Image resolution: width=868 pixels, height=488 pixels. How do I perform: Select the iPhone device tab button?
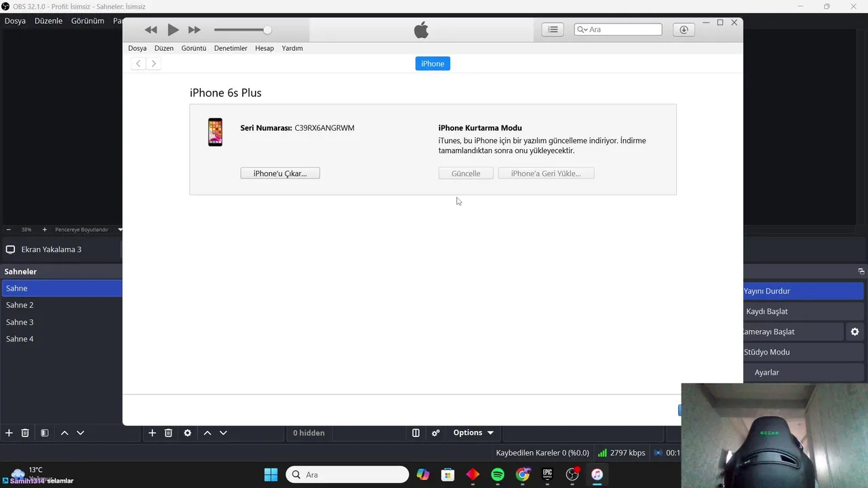433,64
